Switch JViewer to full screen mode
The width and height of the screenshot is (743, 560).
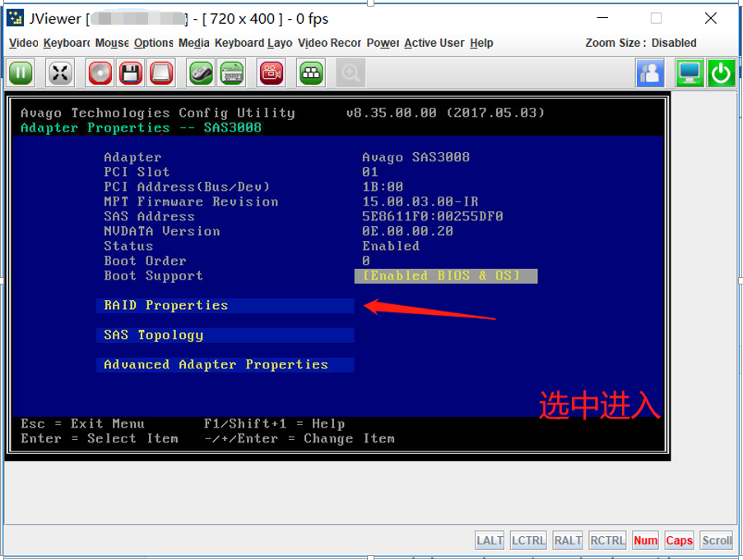coord(59,72)
